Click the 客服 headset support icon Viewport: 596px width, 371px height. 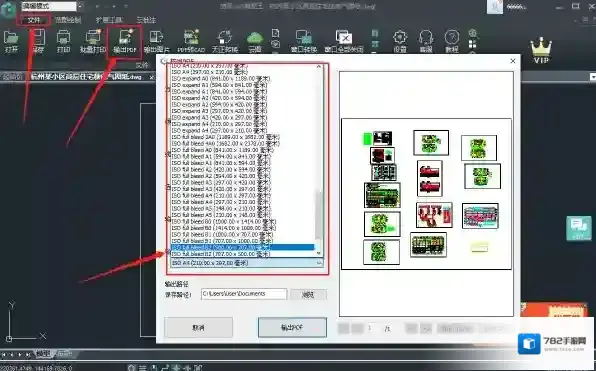point(426,41)
